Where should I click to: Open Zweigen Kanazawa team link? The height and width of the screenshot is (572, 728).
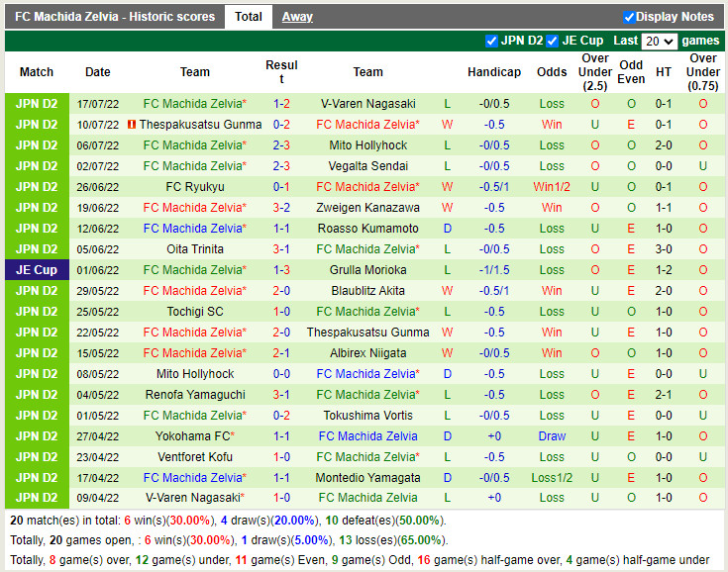click(x=367, y=208)
